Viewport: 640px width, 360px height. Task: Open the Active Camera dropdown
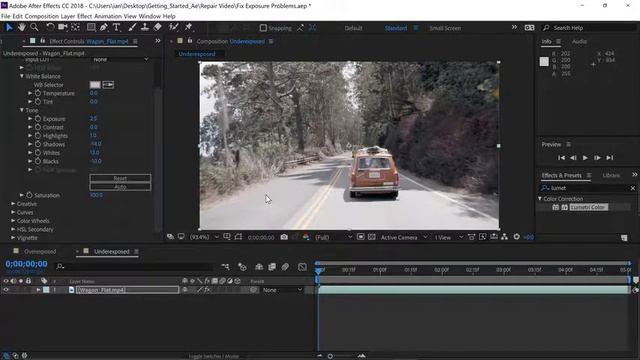click(404, 237)
